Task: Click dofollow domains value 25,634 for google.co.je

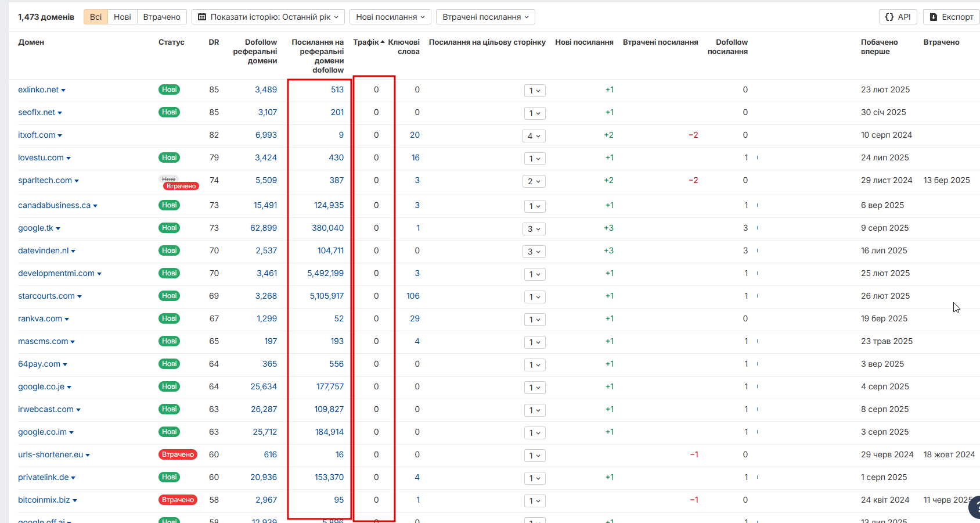Action: pyautogui.click(x=264, y=386)
